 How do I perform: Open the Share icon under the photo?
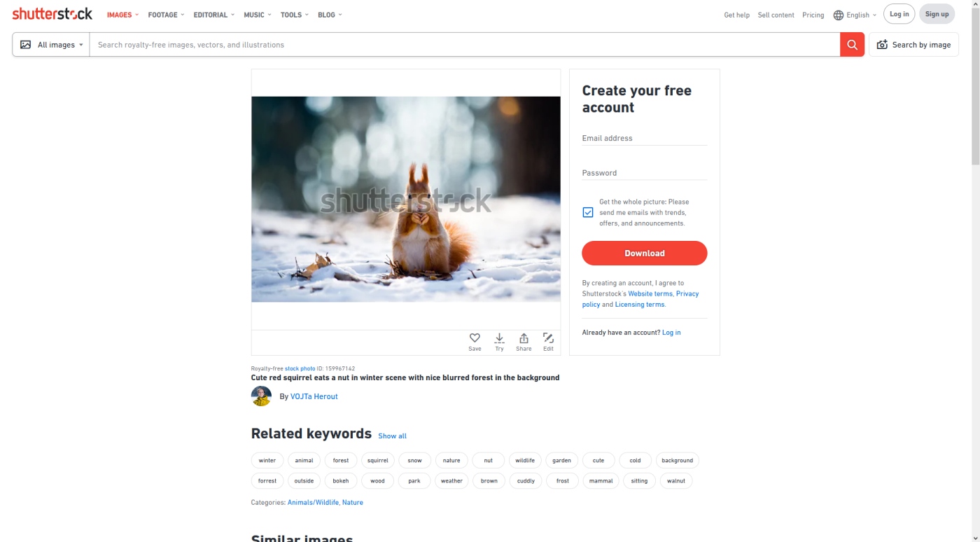(524, 338)
